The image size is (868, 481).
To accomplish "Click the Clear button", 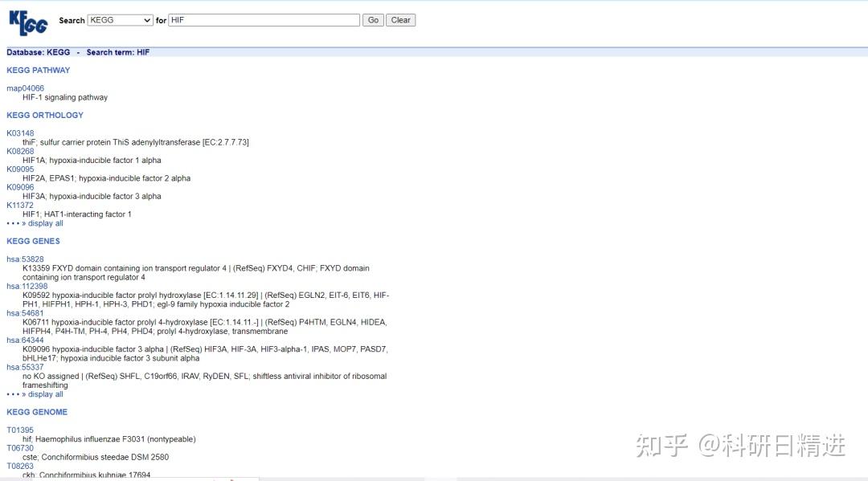I will click(x=401, y=20).
